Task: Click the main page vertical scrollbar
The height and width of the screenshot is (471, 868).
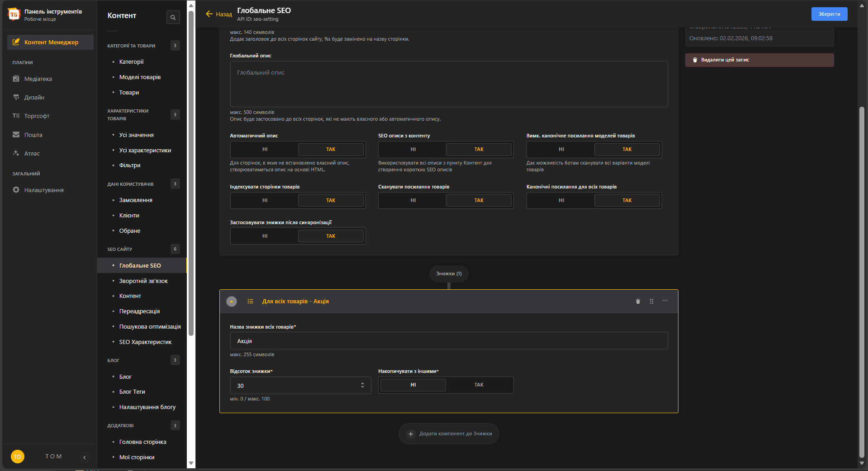Action: 862,280
